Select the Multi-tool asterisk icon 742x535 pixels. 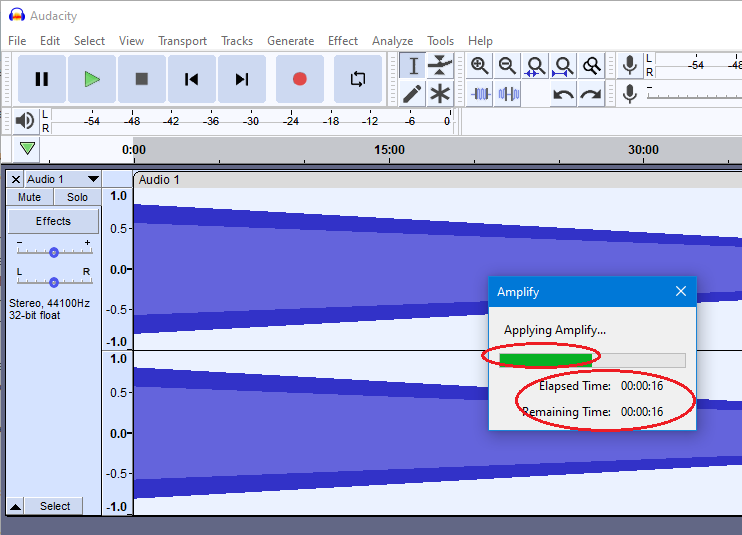pos(440,94)
